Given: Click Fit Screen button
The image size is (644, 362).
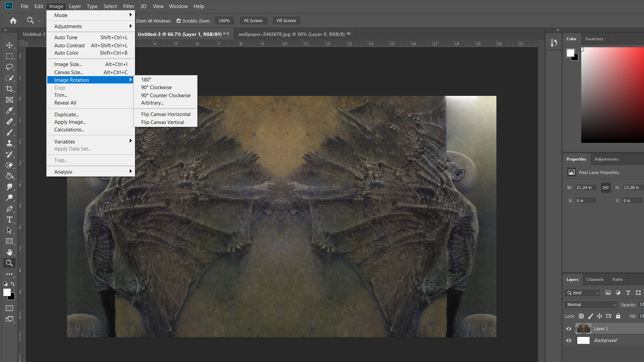Looking at the screenshot, I should coord(253,20).
